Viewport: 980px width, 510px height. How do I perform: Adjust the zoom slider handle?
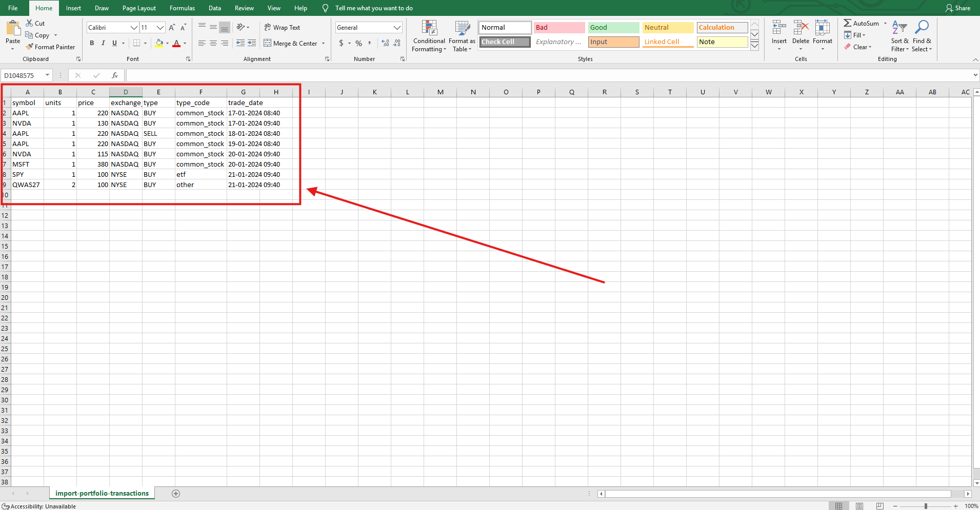click(x=926, y=506)
